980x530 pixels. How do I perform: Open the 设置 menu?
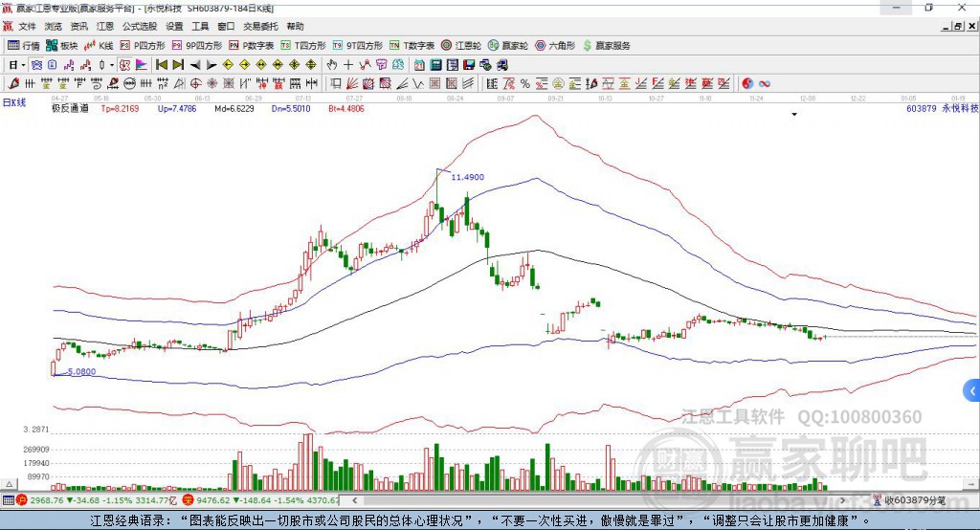[x=174, y=26]
